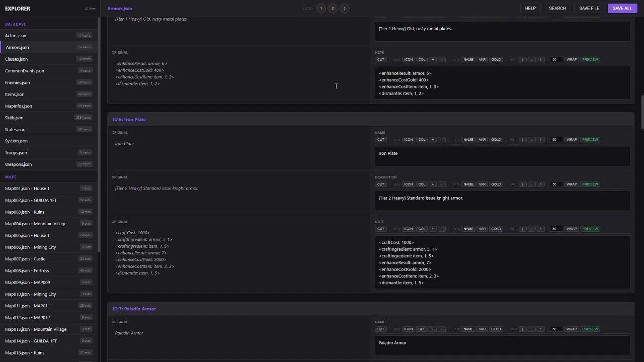Select Map008.json - Fortress
This screenshot has height=362, width=644.
tap(48, 270)
